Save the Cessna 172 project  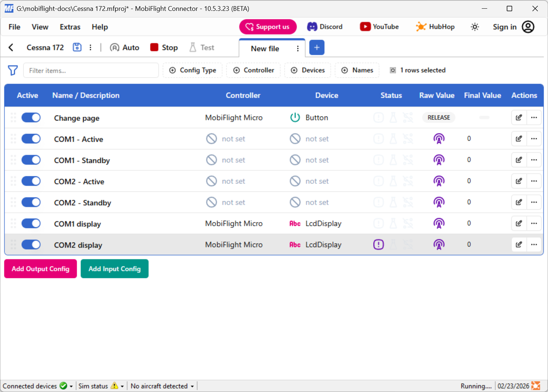click(77, 47)
